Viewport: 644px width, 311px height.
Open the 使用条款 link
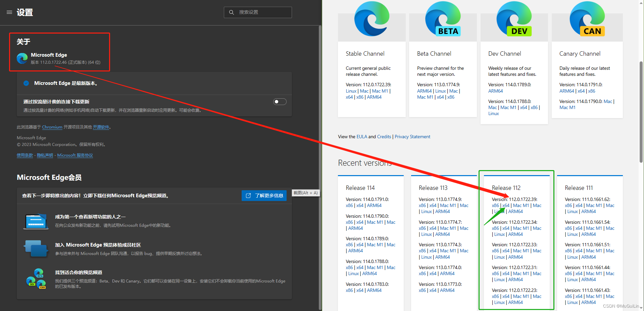point(25,155)
